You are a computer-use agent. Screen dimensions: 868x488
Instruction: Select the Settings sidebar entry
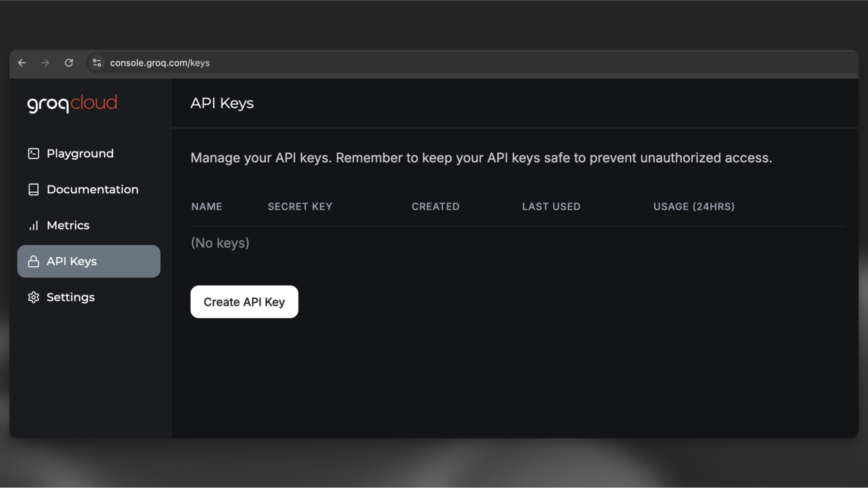[70, 297]
